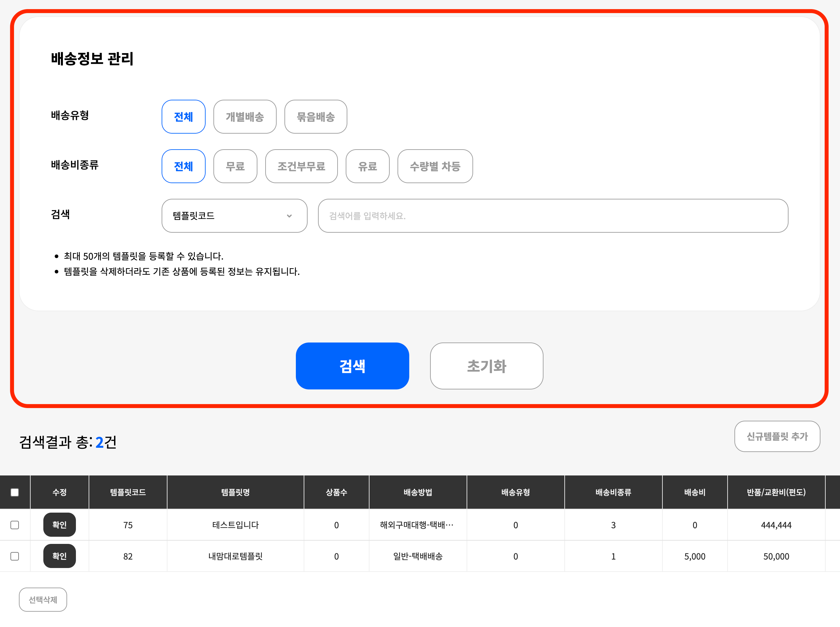
Task: Delete selected rows with 선택삭제
Action: point(43,599)
